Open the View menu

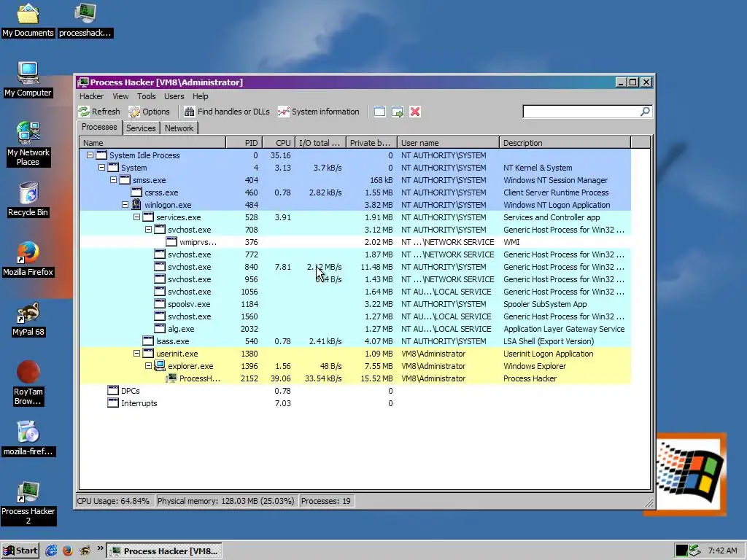pyautogui.click(x=120, y=96)
